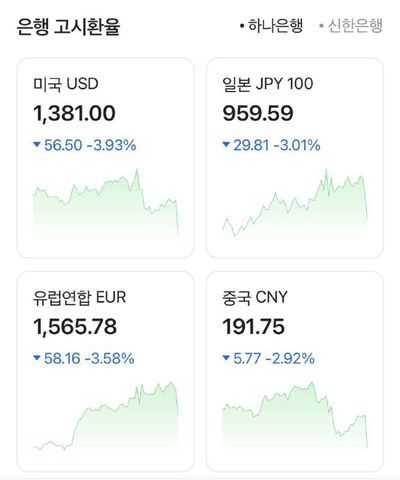Click the EUR down-arrow triangle icon
400x480 pixels.
[37, 358]
